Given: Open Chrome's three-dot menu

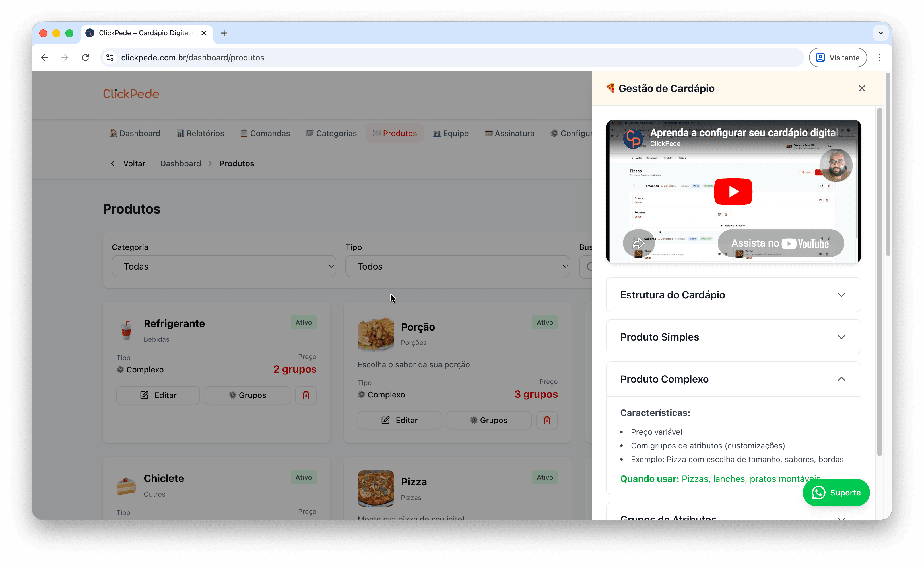Looking at the screenshot, I should (879, 58).
